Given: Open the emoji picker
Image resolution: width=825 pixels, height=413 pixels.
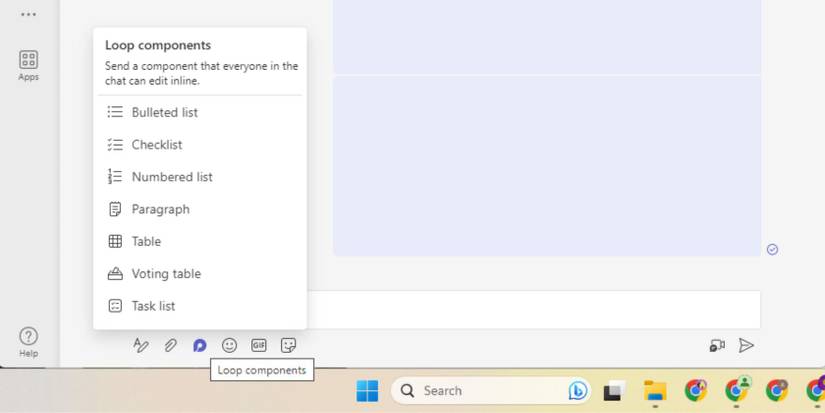Looking at the screenshot, I should pos(229,345).
